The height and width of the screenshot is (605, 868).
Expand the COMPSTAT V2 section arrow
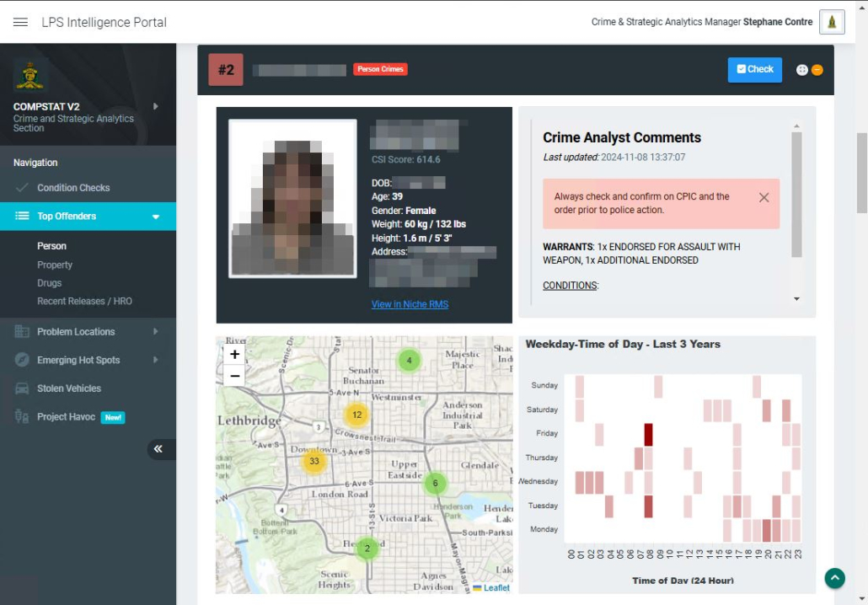click(x=155, y=107)
